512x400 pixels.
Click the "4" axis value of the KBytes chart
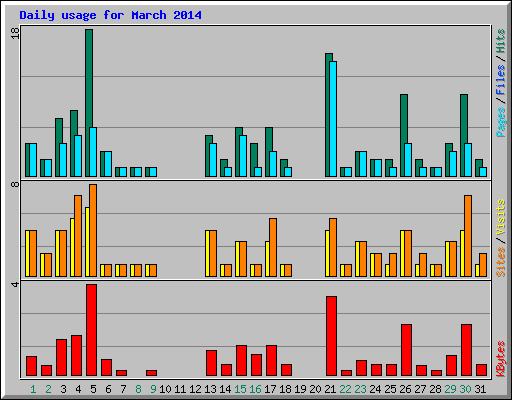coord(16,284)
